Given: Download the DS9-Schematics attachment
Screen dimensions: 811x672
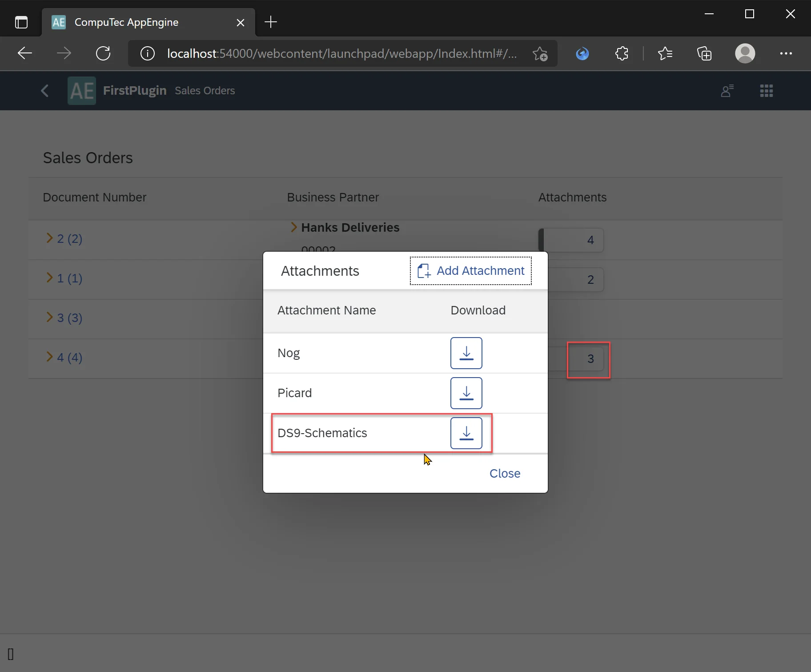Looking at the screenshot, I should pyautogui.click(x=466, y=433).
